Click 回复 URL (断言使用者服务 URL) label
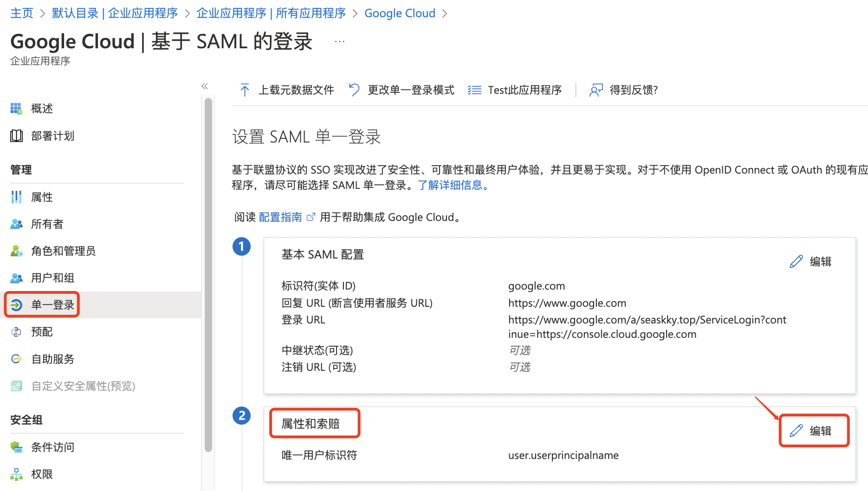The width and height of the screenshot is (868, 491). [x=357, y=303]
